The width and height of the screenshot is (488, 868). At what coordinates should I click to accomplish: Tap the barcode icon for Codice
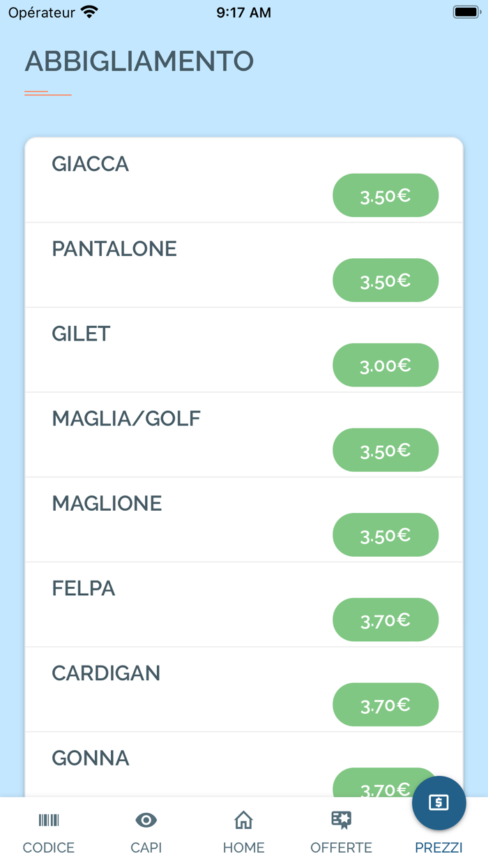coord(49,820)
